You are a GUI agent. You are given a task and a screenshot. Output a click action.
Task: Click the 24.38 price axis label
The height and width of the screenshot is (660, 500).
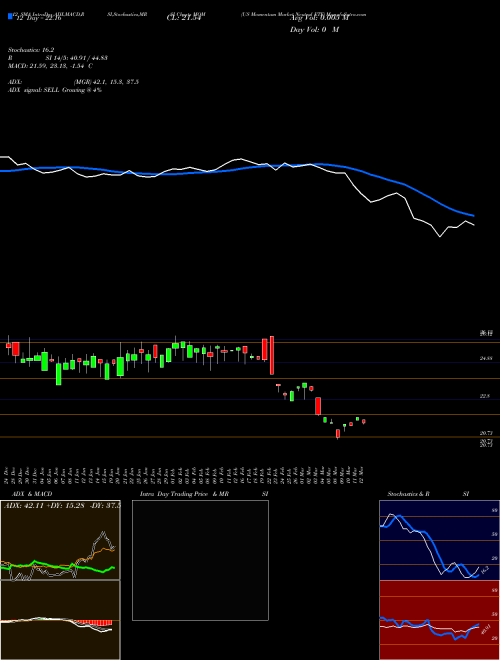click(x=485, y=358)
